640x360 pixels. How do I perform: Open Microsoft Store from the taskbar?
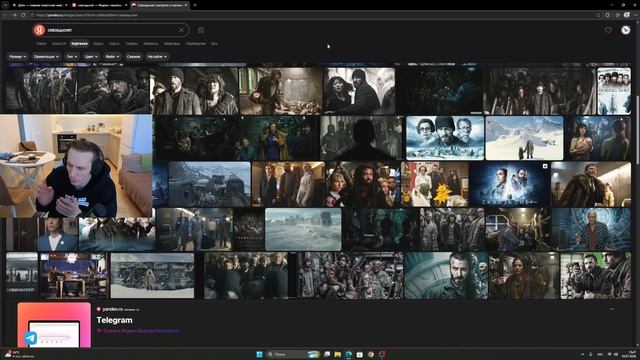point(360,354)
